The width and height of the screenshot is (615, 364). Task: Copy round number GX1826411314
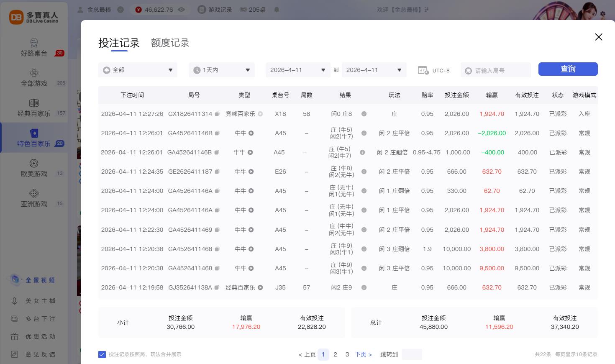click(217, 114)
